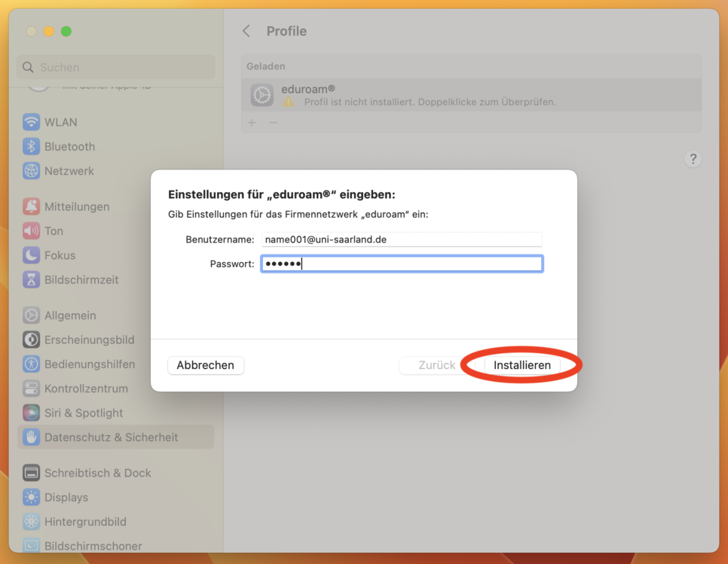The height and width of the screenshot is (564, 728).
Task: Focus the Passwort input field
Action: pyautogui.click(x=402, y=264)
